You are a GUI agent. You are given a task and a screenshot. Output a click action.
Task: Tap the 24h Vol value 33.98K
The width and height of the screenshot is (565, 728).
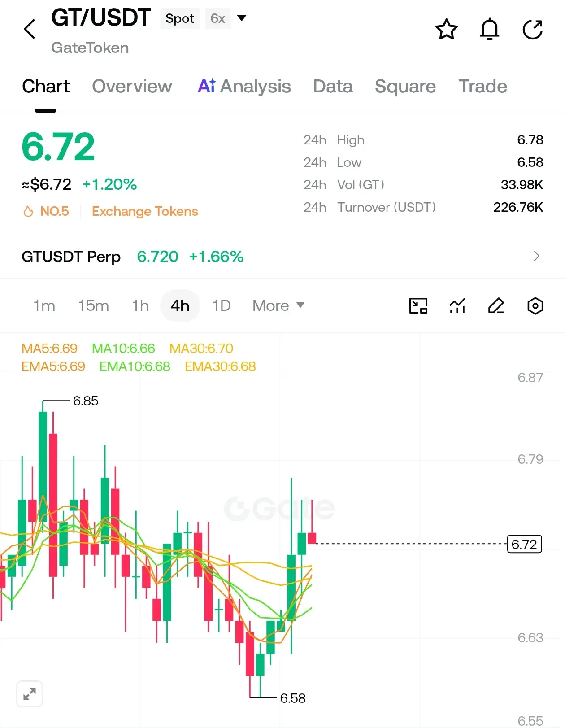(x=522, y=185)
